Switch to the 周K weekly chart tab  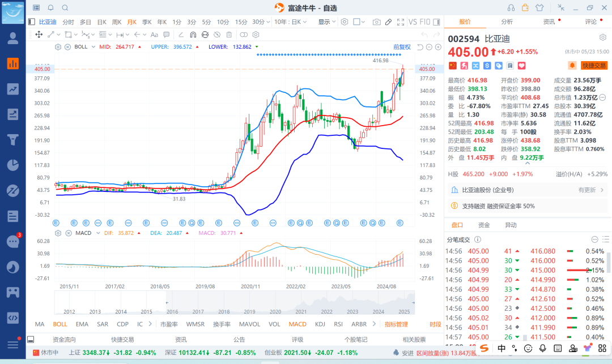(117, 22)
